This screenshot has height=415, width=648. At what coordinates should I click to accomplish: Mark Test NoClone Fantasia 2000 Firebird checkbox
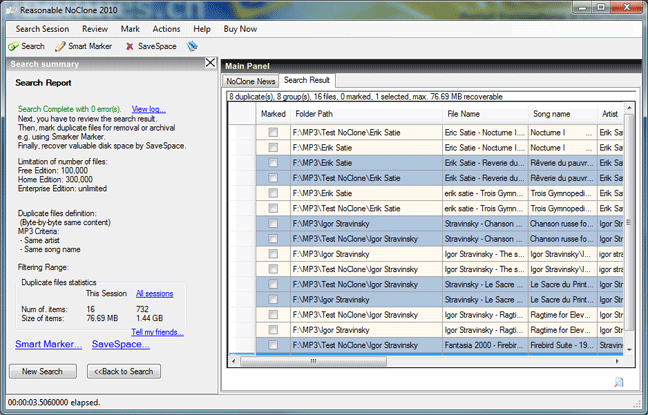[x=273, y=345]
